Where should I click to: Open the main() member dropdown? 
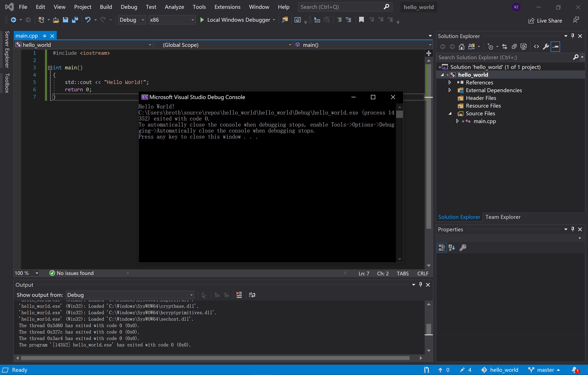(x=363, y=45)
